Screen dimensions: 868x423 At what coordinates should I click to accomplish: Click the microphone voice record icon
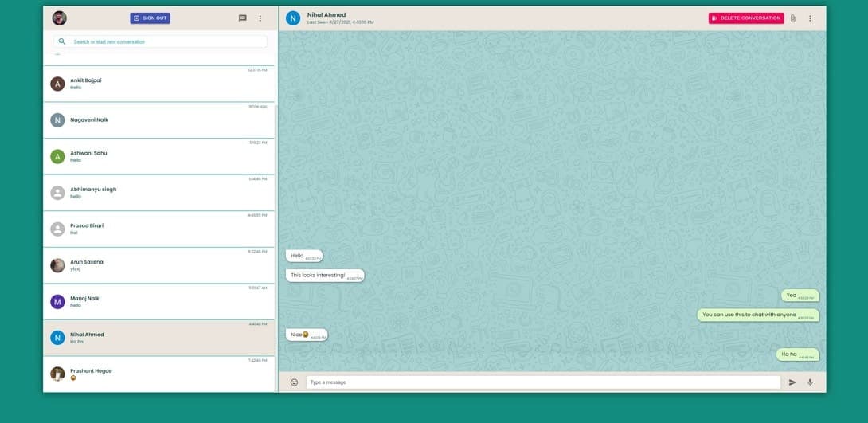(x=810, y=382)
